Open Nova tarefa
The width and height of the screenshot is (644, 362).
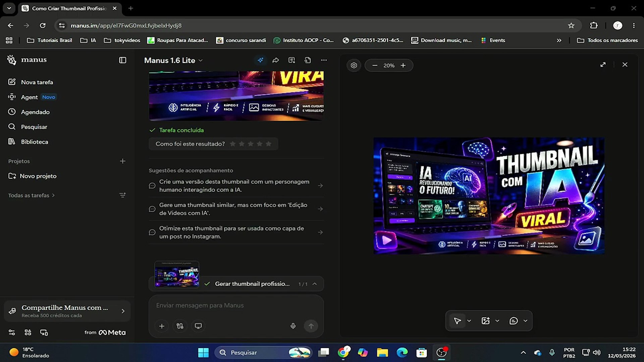coord(31,82)
